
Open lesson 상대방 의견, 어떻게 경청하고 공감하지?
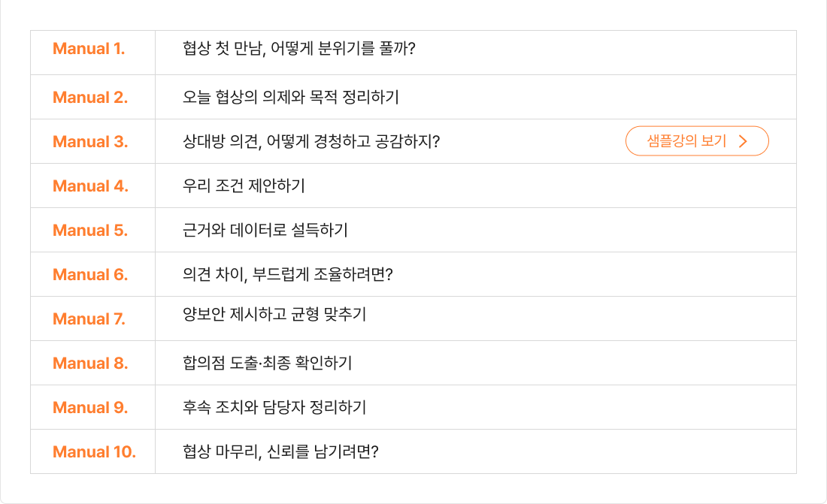(311, 142)
